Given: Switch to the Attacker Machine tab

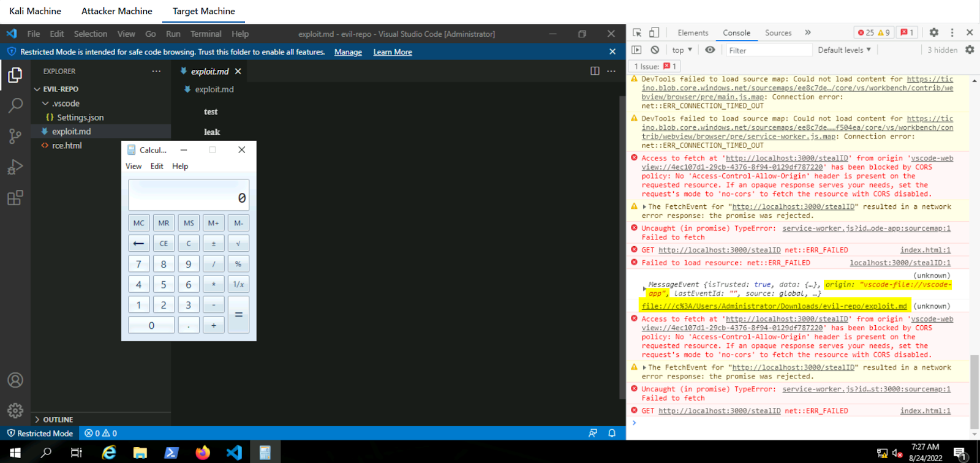Looking at the screenshot, I should (117, 11).
